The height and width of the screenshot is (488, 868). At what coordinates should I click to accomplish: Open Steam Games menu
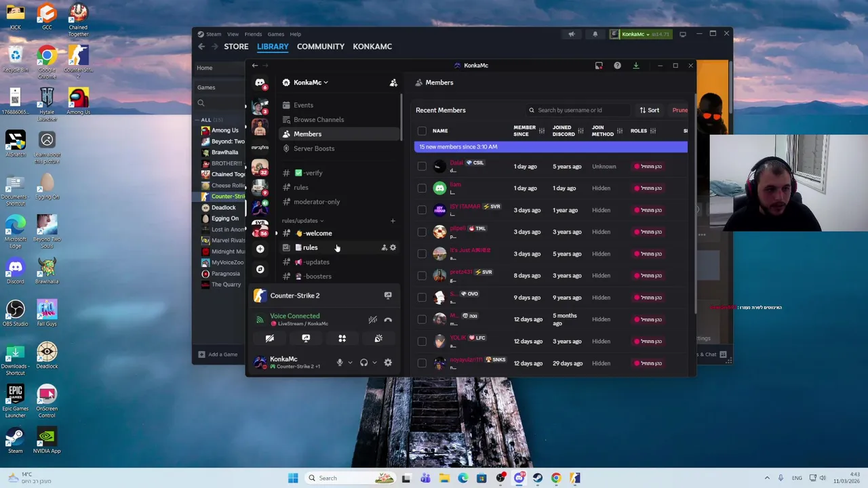pos(275,34)
